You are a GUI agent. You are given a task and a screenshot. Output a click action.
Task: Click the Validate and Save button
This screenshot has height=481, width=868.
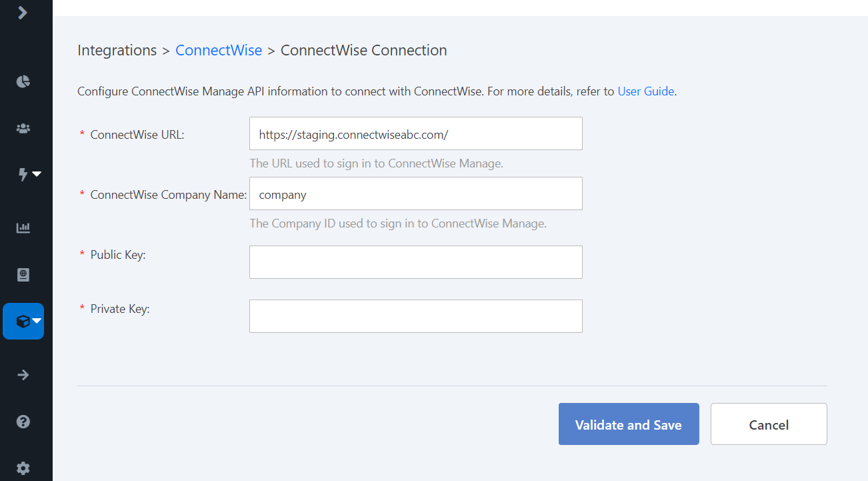628,424
